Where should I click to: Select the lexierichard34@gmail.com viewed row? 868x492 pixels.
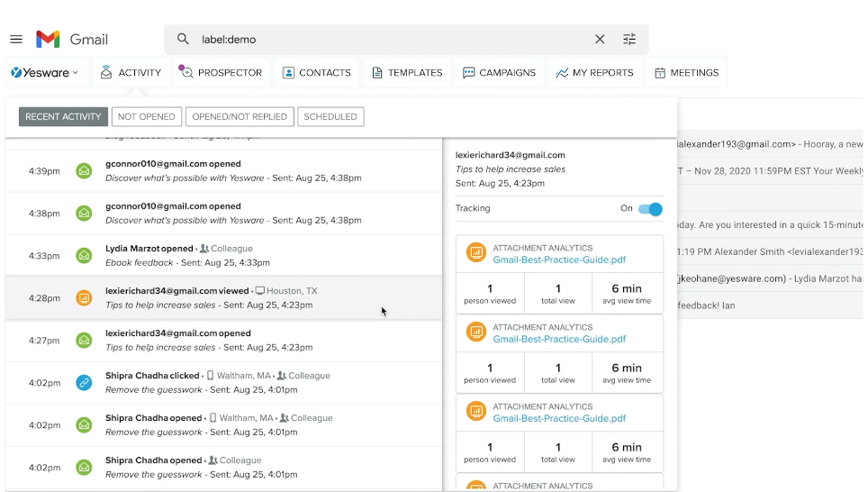tap(223, 298)
